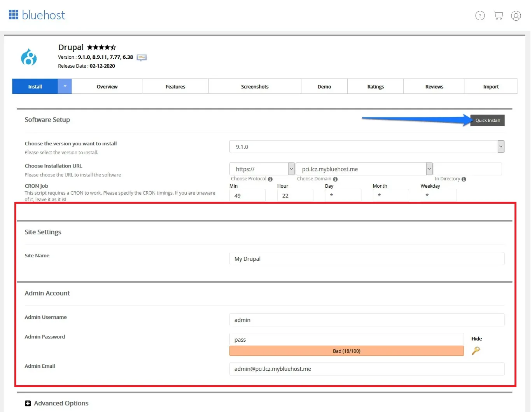Click Hide next to the password
The height and width of the screenshot is (412, 532).
476,339
